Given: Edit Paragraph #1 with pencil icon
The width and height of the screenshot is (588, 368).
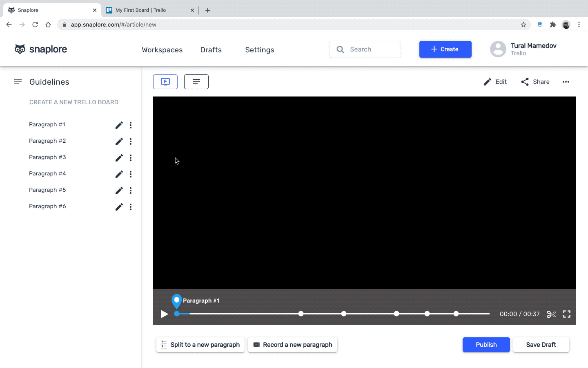Looking at the screenshot, I should coord(119,125).
